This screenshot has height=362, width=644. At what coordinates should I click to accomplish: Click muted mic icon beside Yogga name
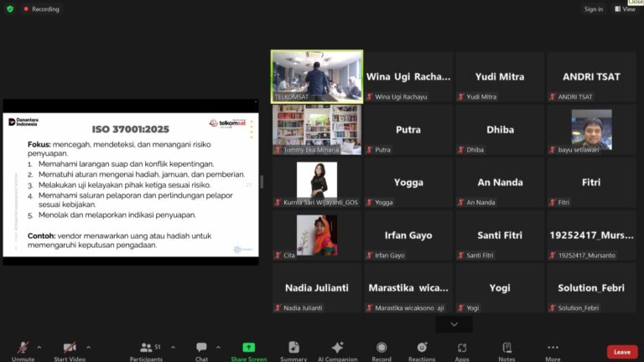click(x=369, y=202)
